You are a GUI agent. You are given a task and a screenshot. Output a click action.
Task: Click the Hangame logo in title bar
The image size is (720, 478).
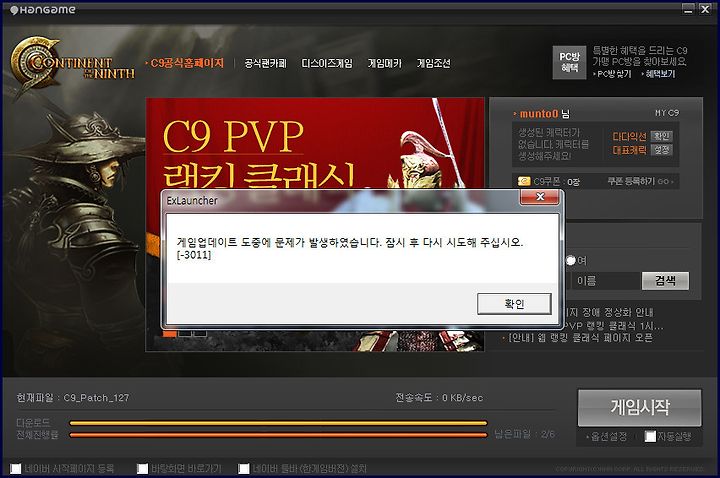(43, 10)
